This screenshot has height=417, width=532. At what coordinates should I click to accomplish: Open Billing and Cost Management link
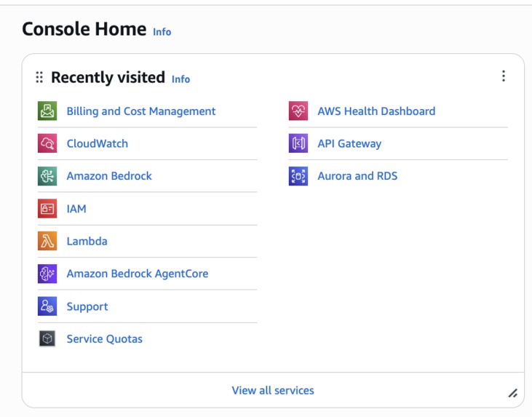140,111
